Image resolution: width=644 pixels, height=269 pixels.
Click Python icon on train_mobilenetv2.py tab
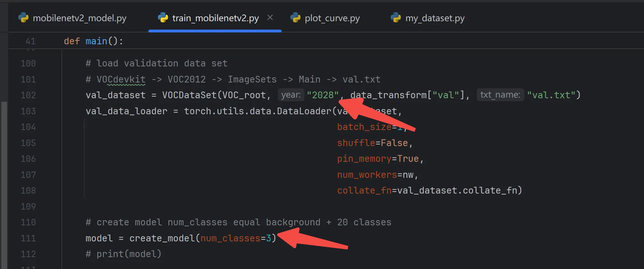tap(163, 18)
